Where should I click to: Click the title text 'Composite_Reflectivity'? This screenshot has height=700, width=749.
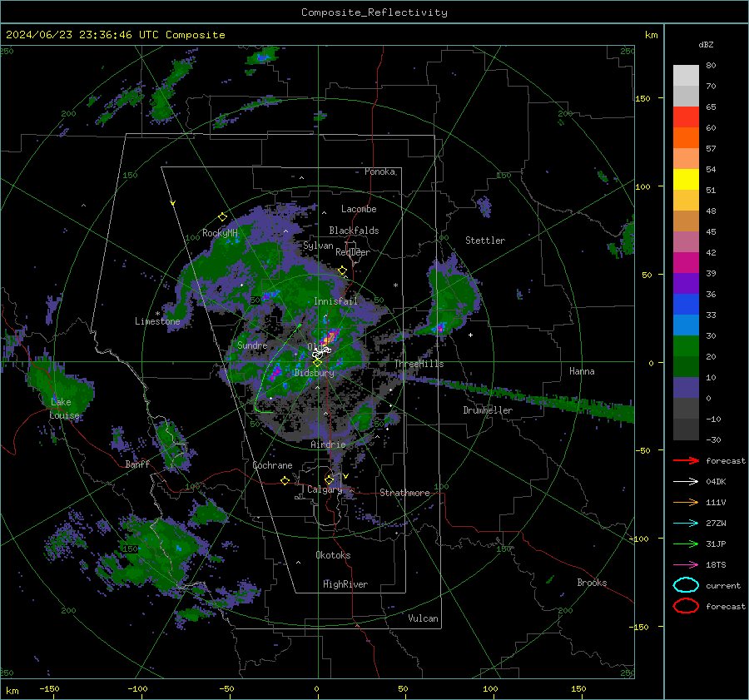tap(374, 12)
